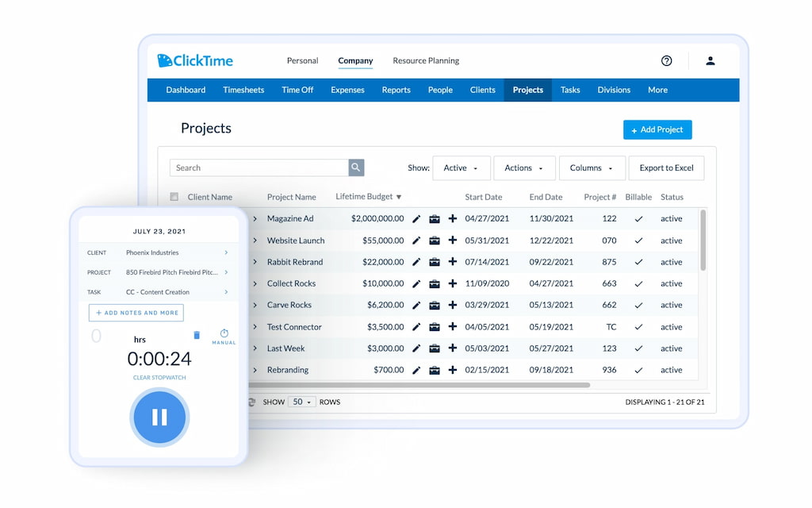Click the briefcase icon on Website Launch row
The width and height of the screenshot is (812, 508).
[x=435, y=240]
